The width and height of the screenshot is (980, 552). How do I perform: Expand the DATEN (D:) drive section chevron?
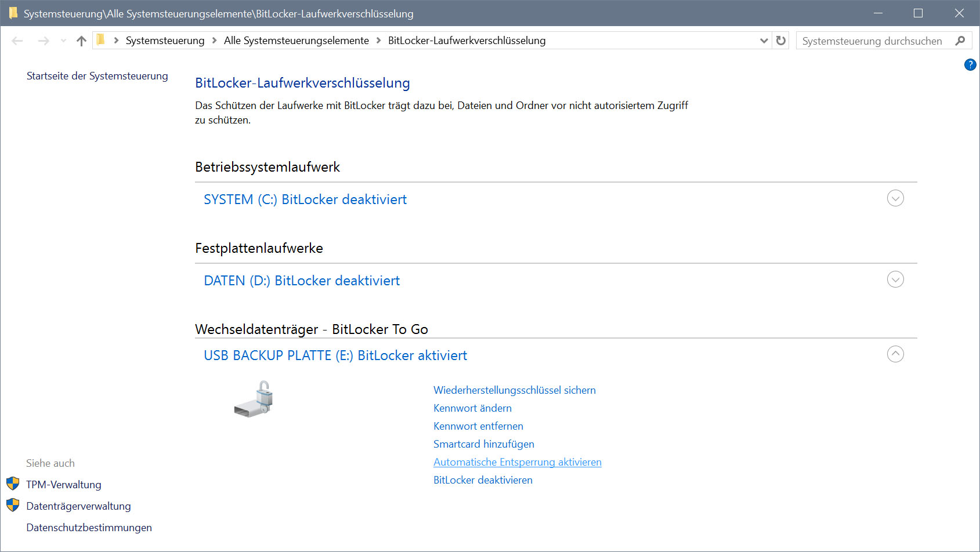click(895, 279)
